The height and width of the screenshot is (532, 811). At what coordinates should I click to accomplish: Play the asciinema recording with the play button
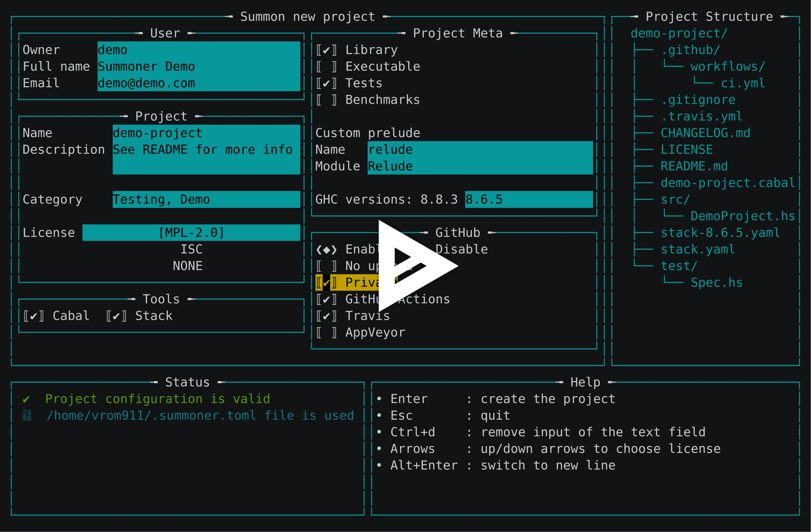(x=418, y=266)
